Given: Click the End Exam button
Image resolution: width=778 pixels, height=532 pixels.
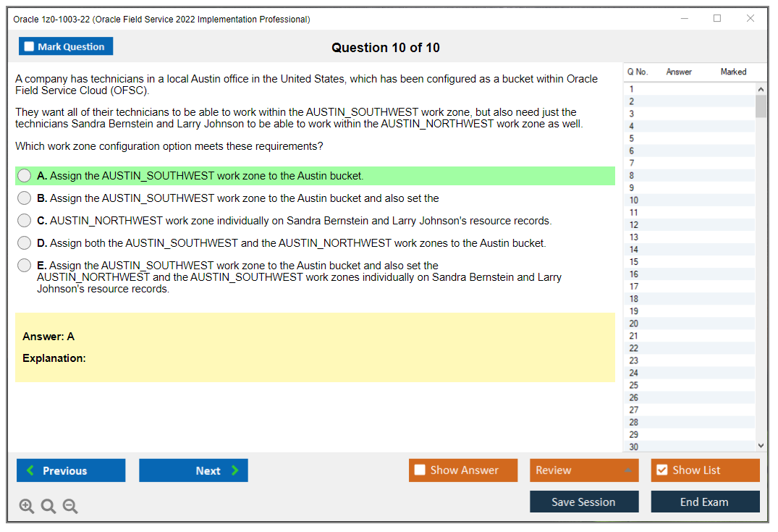Looking at the screenshot, I should click(x=705, y=502).
